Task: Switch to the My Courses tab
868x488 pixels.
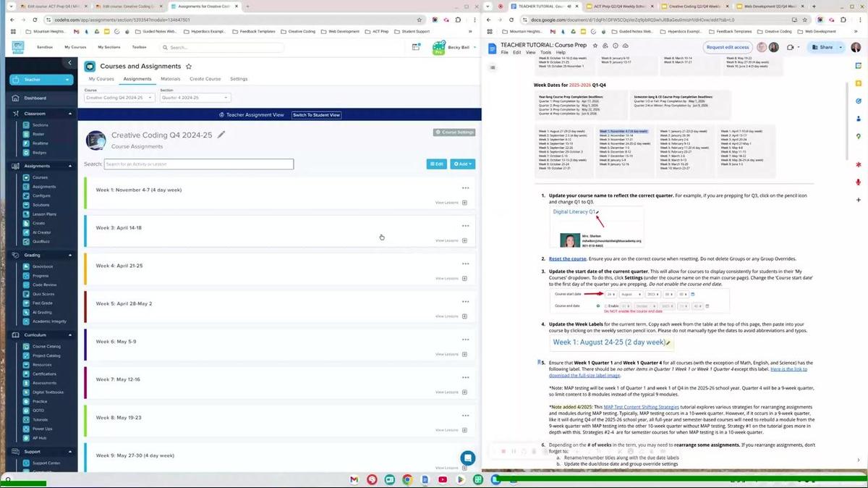Action: point(101,79)
